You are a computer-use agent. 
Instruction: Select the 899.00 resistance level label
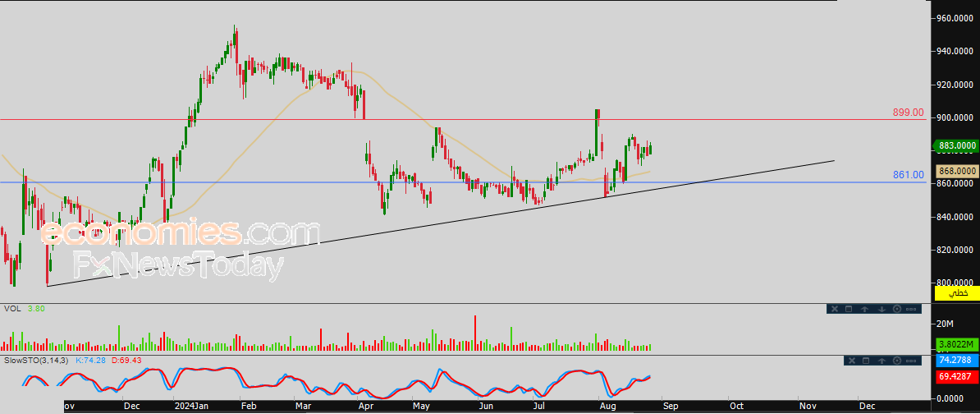click(908, 113)
